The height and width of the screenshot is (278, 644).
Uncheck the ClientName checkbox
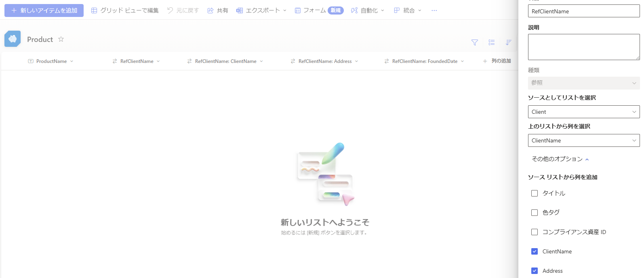(x=535, y=251)
